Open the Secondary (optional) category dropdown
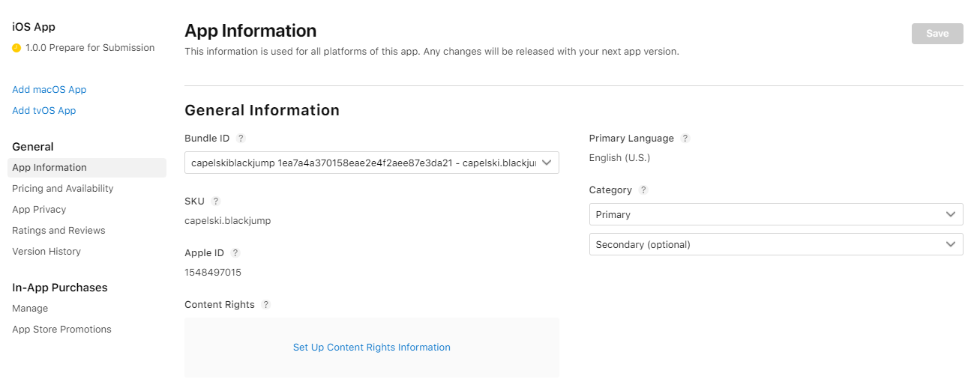The image size is (980, 391). pyautogui.click(x=775, y=244)
